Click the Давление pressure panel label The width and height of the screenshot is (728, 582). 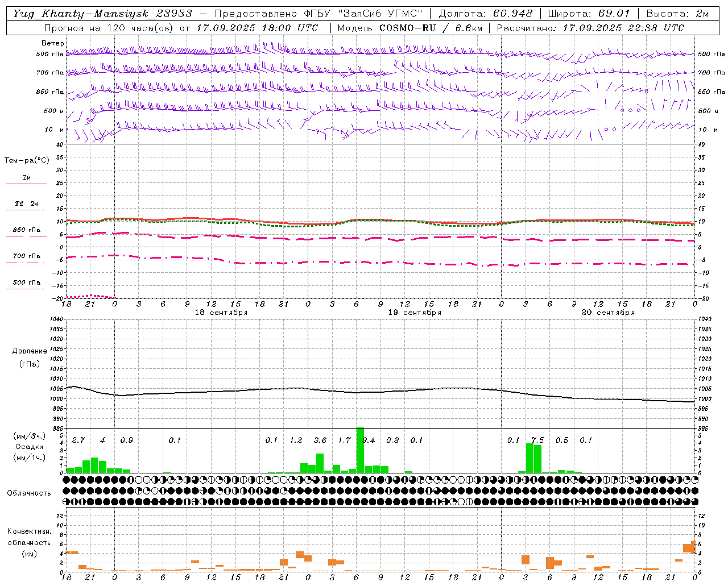point(30,351)
